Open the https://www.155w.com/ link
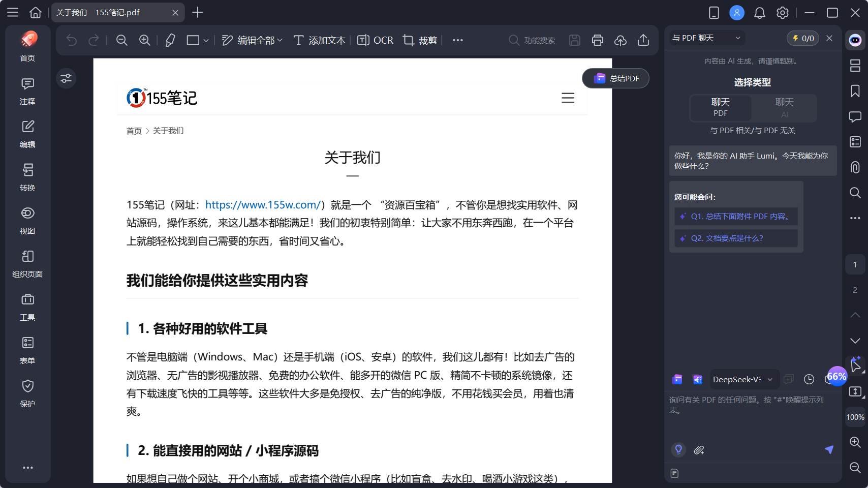Viewport: 868px width, 488px height. [262, 205]
